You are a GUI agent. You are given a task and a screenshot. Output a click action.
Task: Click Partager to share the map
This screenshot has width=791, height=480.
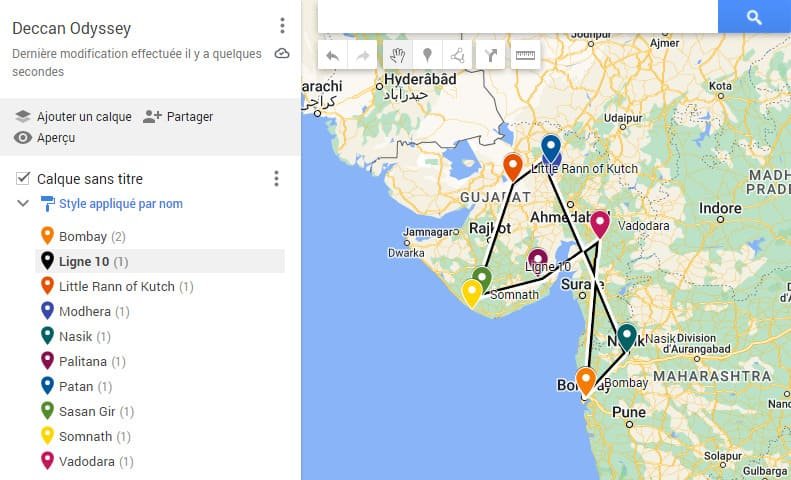point(178,116)
